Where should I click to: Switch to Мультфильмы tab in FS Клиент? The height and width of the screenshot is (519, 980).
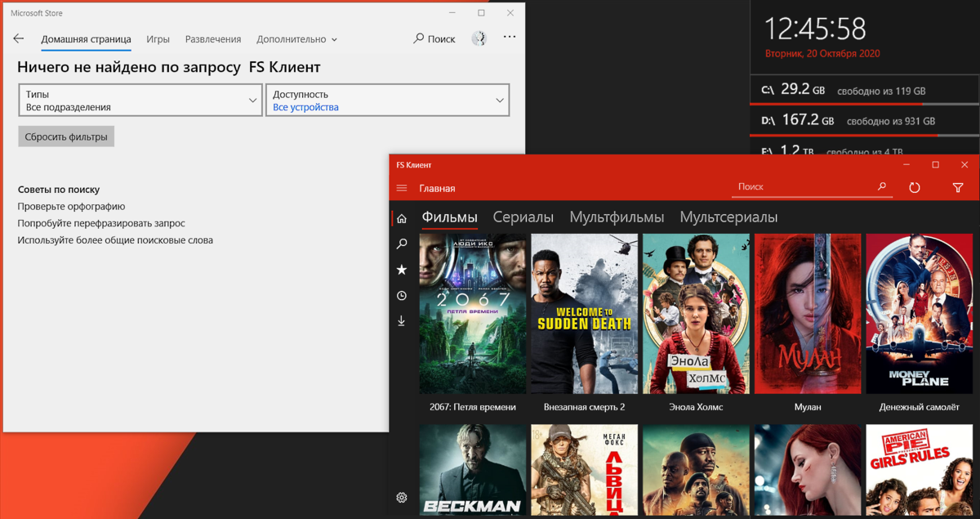(617, 217)
